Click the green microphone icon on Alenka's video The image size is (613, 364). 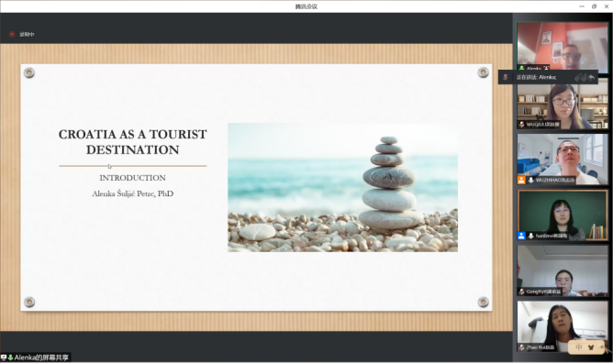[521, 69]
